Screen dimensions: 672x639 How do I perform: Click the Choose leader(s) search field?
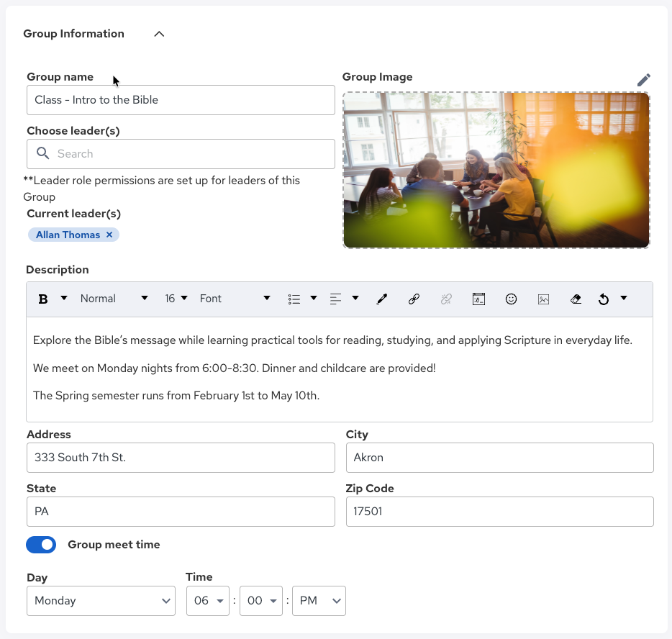(x=181, y=154)
